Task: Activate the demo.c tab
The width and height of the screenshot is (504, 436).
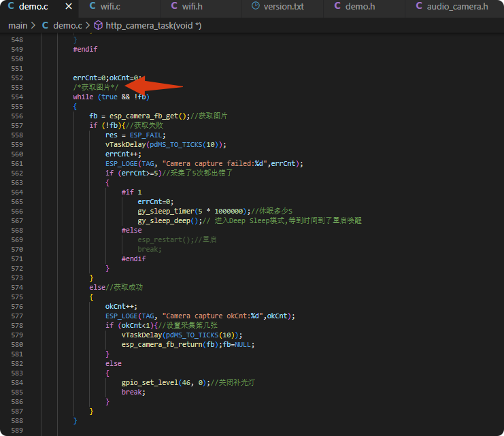Action: click(x=33, y=6)
